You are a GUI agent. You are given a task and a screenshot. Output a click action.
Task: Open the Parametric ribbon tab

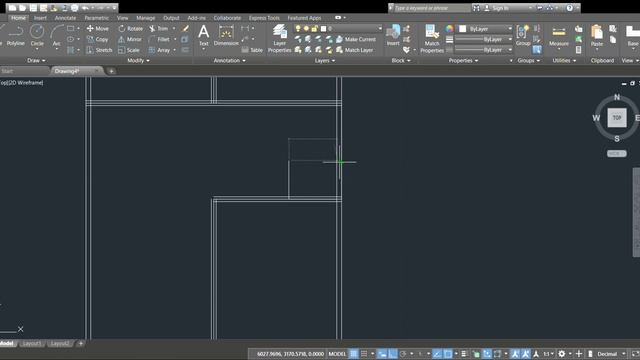point(96,18)
